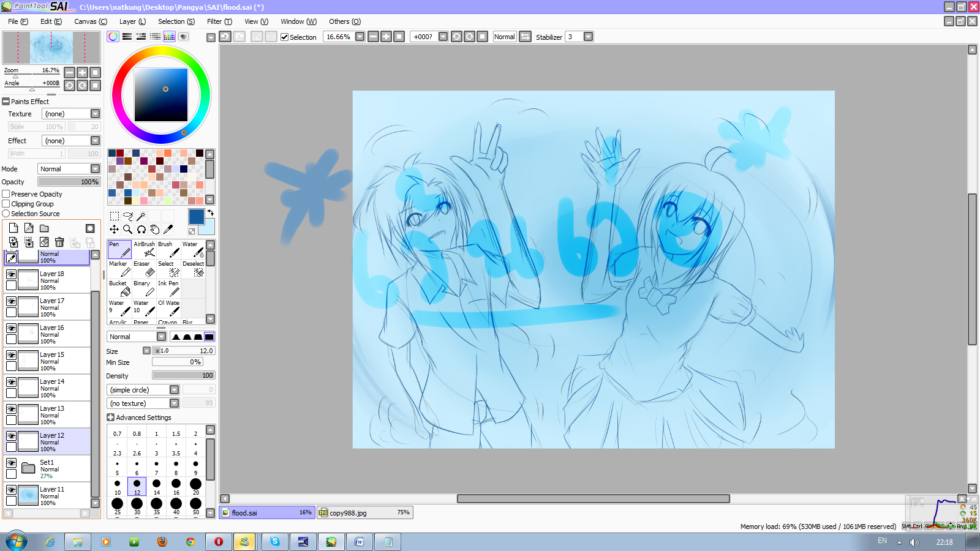The height and width of the screenshot is (551, 980).
Task: Create a new linework layer
Action: [29, 228]
